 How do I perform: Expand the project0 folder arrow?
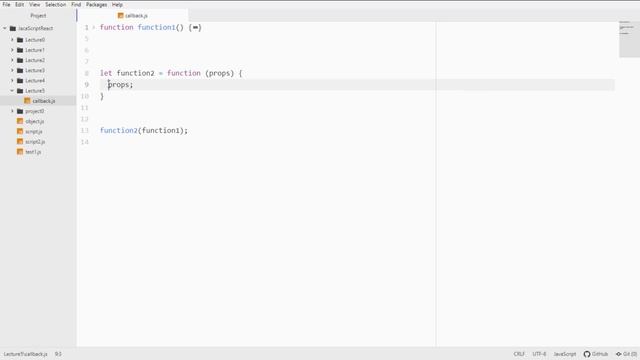[x=12, y=111]
